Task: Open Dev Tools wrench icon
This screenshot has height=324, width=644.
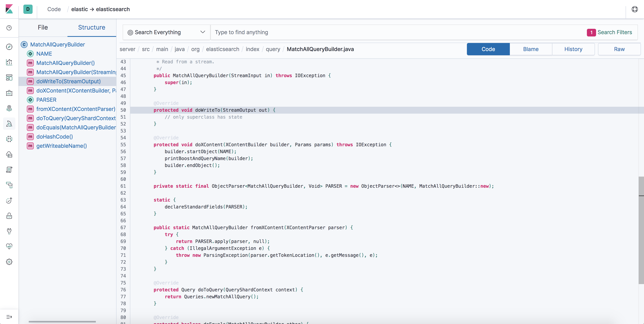Action: click(x=9, y=231)
